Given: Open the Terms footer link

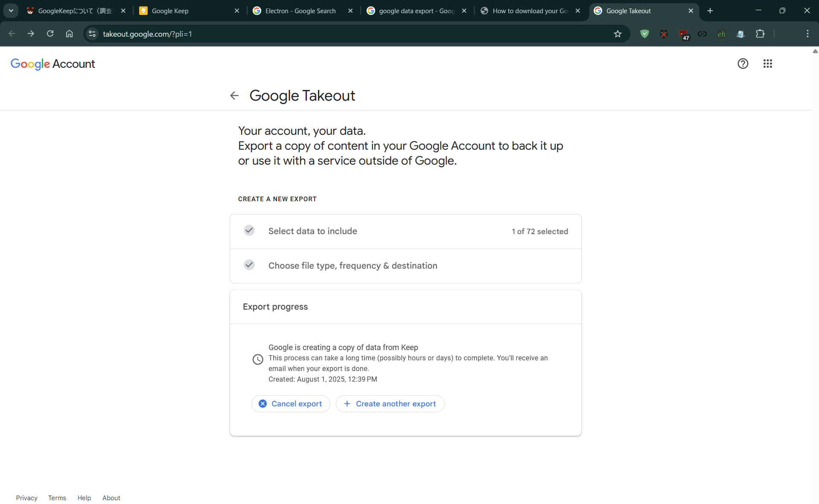Looking at the screenshot, I should tap(57, 498).
